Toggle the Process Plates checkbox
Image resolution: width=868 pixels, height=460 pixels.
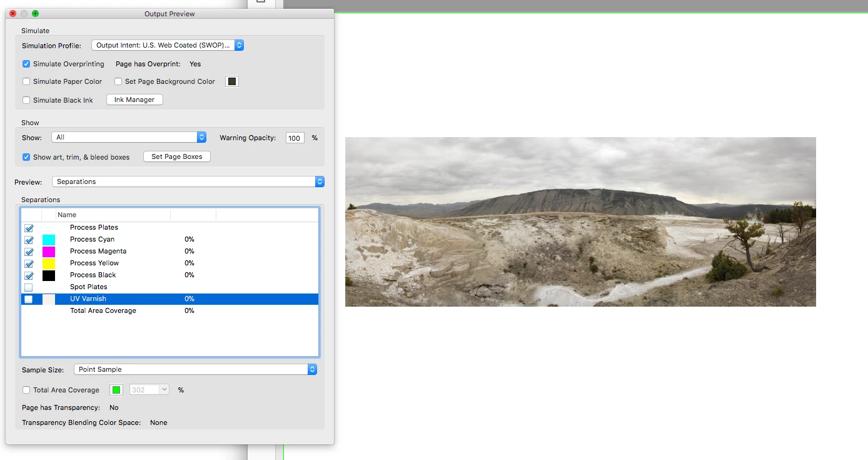tap(29, 228)
